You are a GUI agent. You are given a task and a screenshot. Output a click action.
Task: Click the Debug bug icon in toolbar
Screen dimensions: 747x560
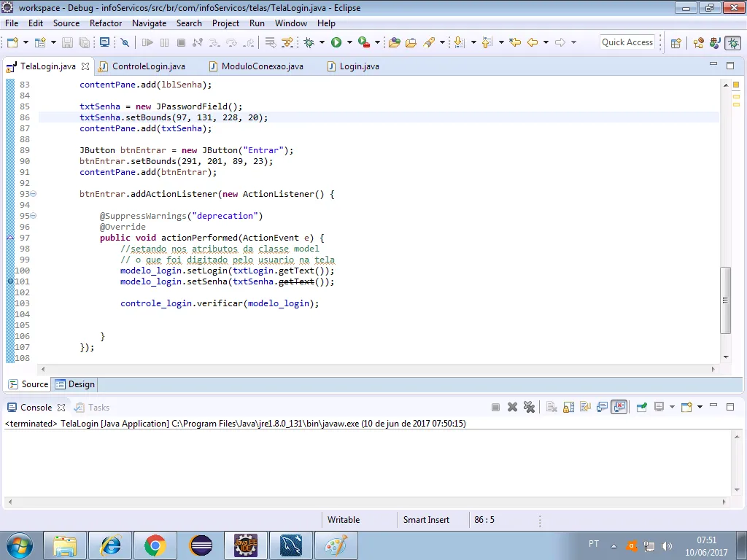point(309,43)
